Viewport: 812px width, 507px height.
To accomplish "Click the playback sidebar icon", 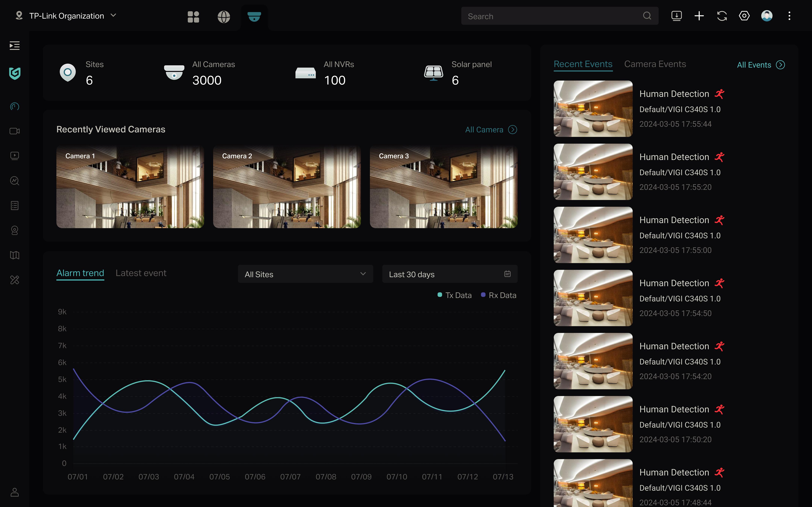I will click(14, 156).
